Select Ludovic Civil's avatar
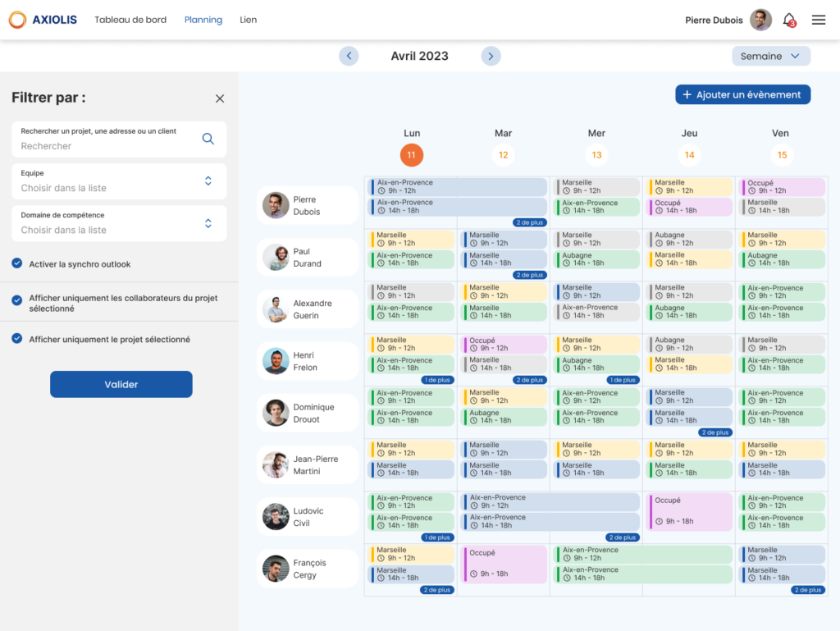This screenshot has height=631, width=840. click(x=276, y=517)
